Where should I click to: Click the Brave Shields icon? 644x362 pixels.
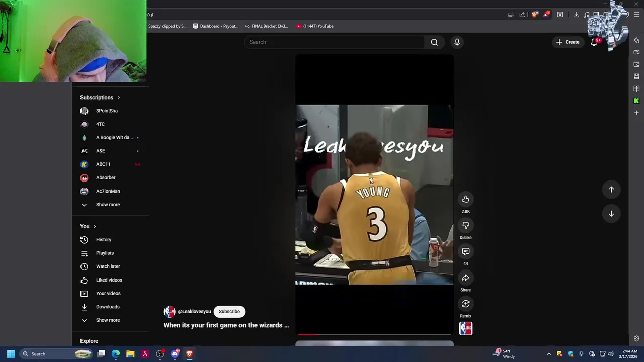click(x=534, y=15)
